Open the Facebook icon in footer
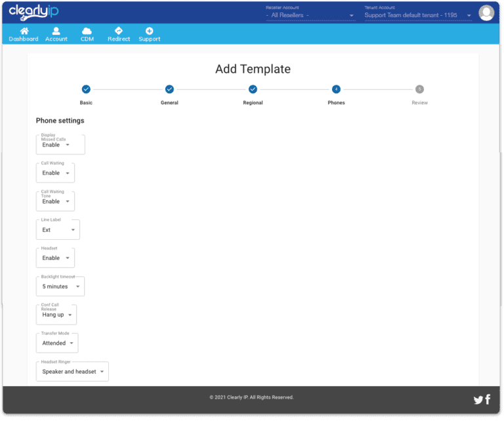 [488, 399]
